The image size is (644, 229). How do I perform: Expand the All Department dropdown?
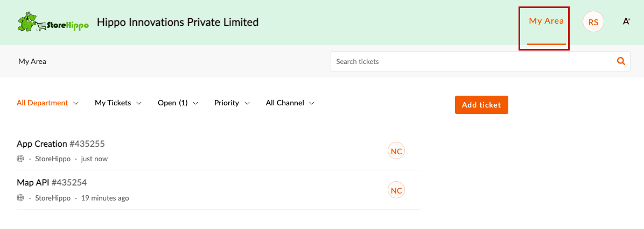[x=47, y=103]
